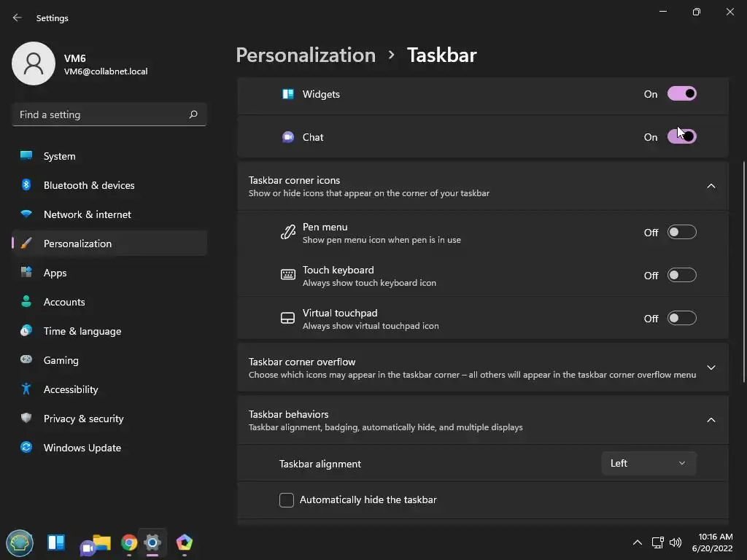This screenshot has height=560, width=747.
Task: Turn on Virtual touchpad toggle
Action: [682, 318]
